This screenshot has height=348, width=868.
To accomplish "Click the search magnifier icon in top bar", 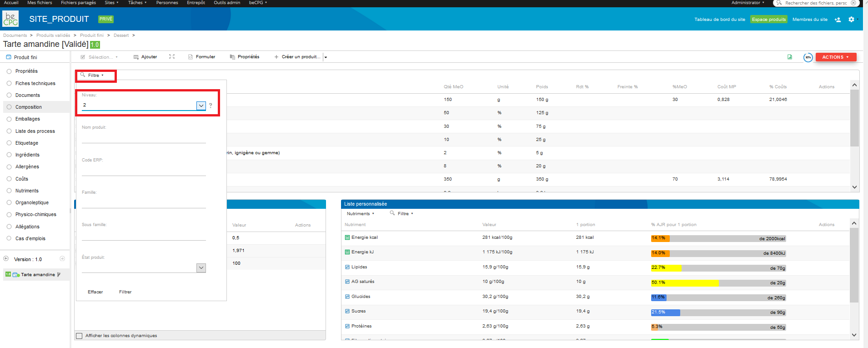I will (x=779, y=3).
